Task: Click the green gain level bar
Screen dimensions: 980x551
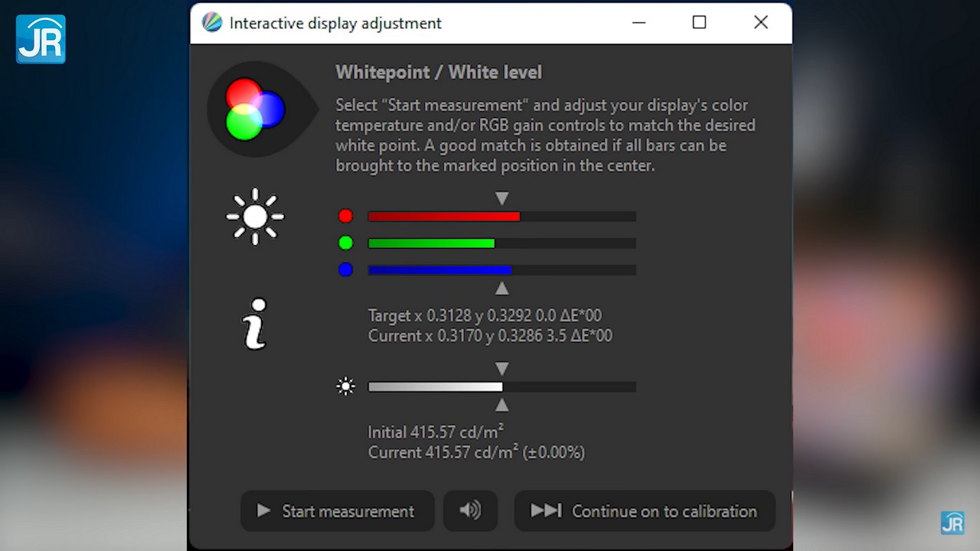Action: [501, 243]
